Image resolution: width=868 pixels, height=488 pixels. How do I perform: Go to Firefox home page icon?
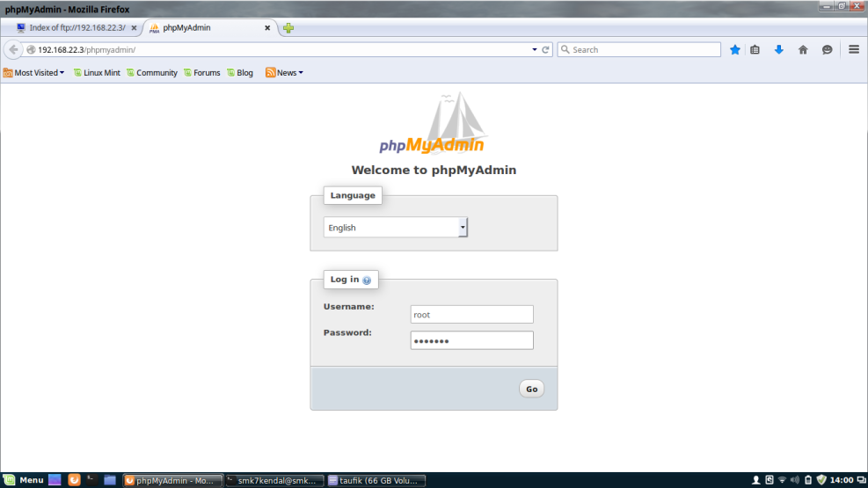(802, 50)
